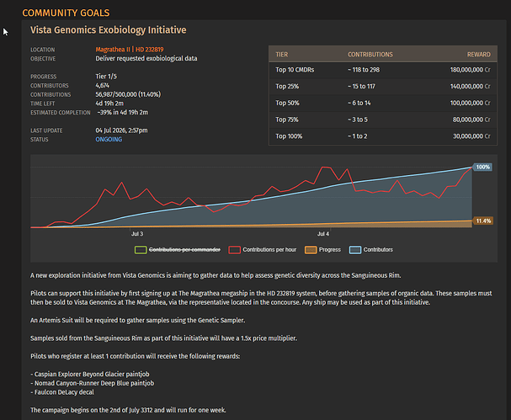Screen dimensions: 511x420
Task: Click the Jul 4 axis label
Action: coord(323,234)
